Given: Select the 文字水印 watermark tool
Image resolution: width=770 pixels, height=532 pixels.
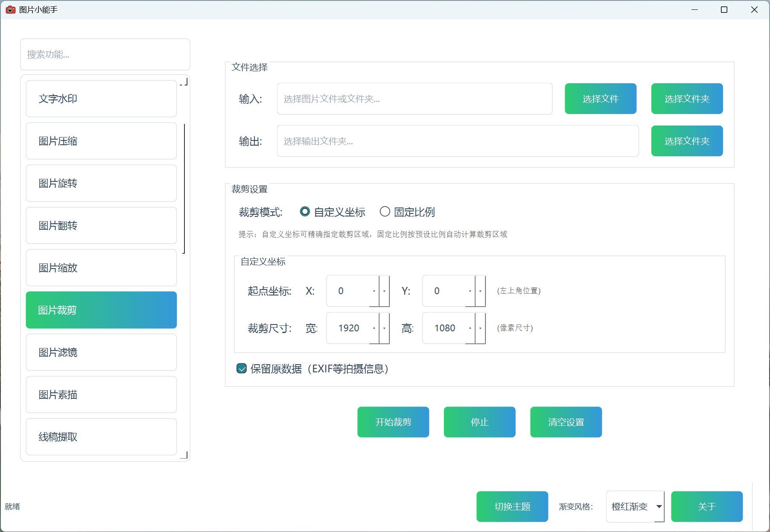Looking at the screenshot, I should coord(101,99).
